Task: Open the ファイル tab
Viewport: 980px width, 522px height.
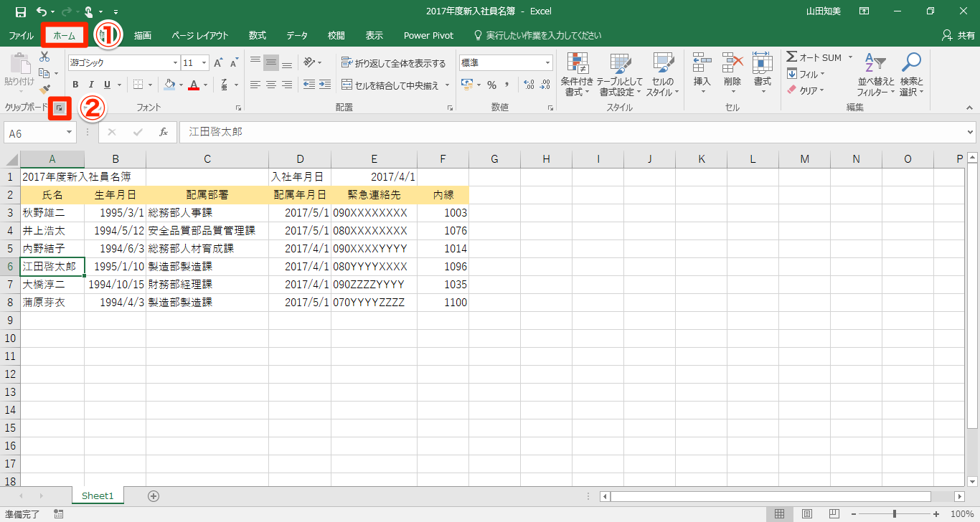Action: (x=21, y=35)
